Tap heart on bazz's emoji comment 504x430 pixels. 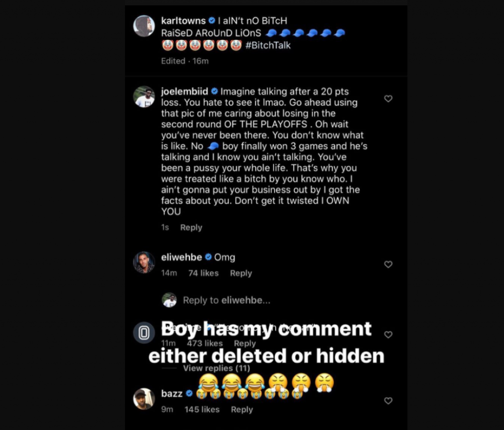pos(388,401)
